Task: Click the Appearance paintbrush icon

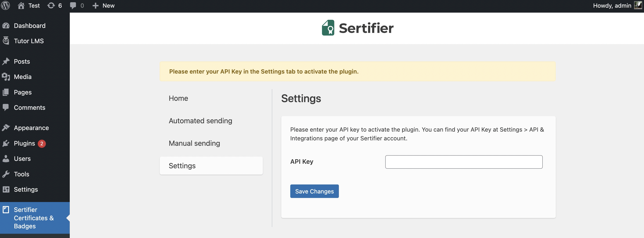Action: [6, 128]
